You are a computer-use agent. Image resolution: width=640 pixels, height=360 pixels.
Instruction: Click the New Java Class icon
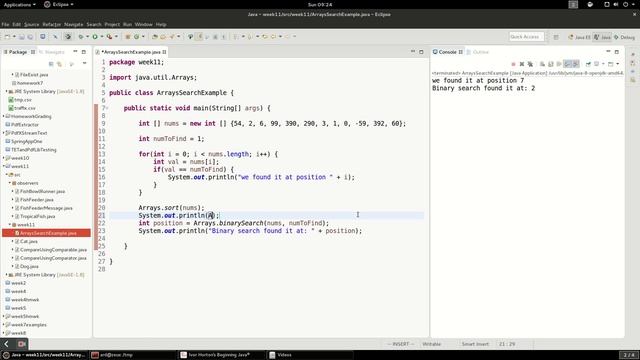coord(136,37)
